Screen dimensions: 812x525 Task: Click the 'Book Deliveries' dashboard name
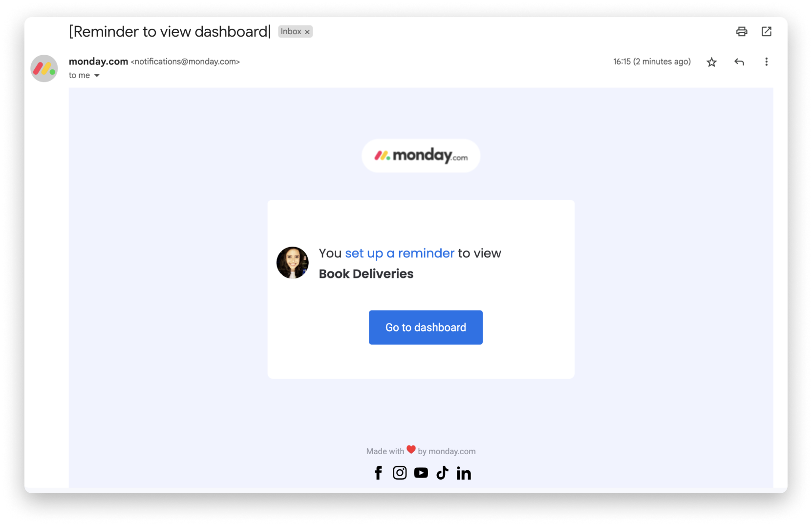pos(366,274)
